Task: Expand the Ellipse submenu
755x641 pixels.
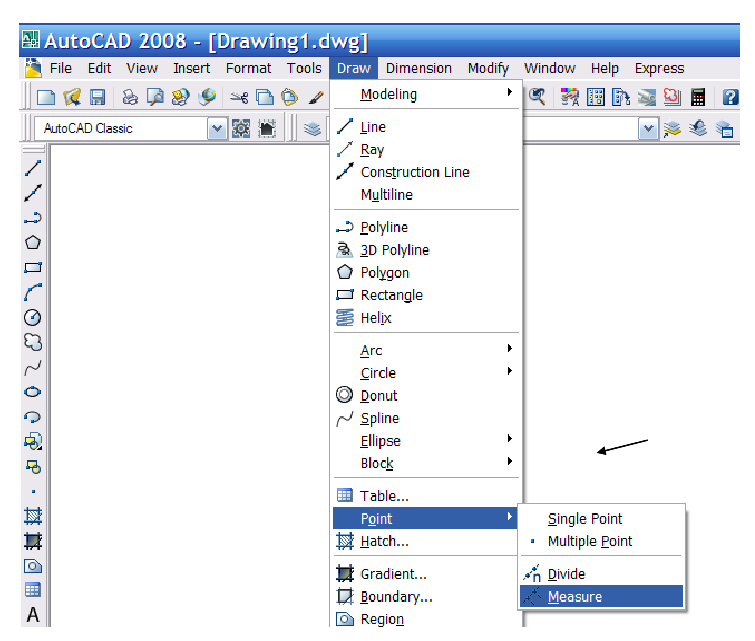Action: click(x=426, y=441)
